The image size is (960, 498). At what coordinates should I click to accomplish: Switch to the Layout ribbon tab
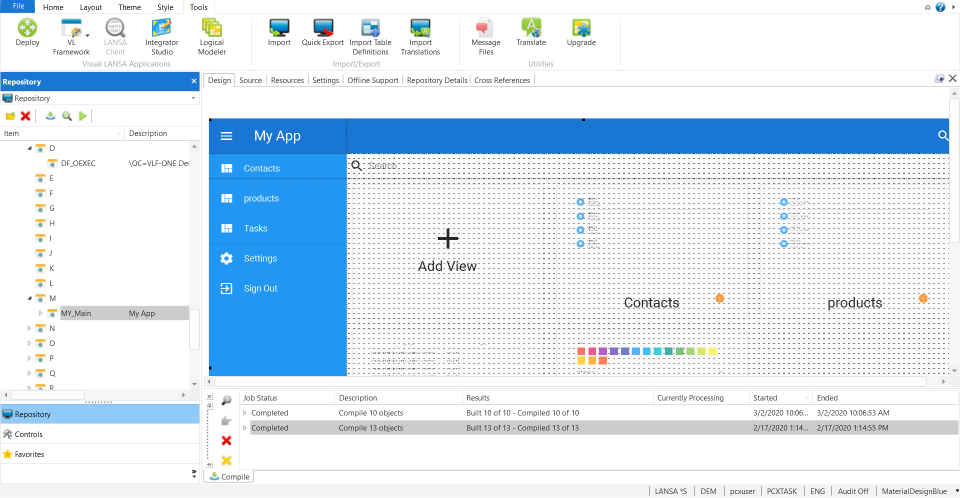[x=91, y=7]
